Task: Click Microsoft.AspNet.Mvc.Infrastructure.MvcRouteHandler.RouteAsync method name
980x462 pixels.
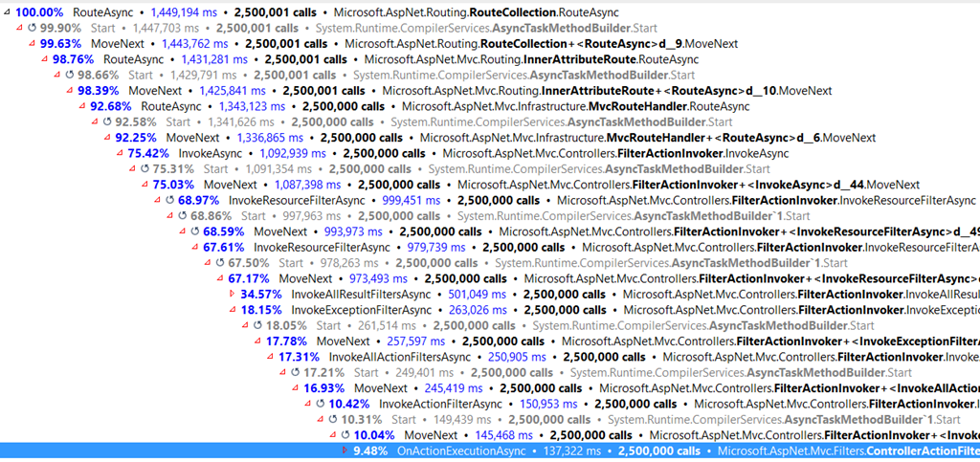Action: pos(575,106)
